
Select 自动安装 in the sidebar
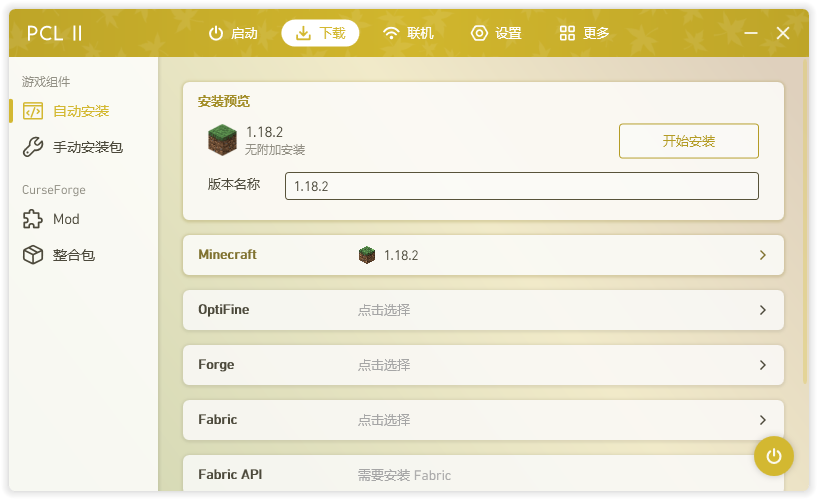[x=83, y=111]
